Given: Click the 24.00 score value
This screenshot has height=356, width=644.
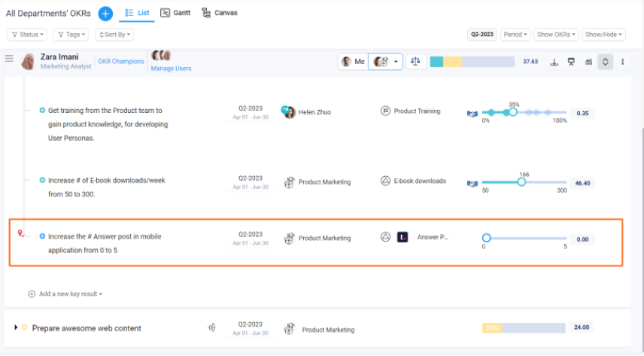Looking at the screenshot, I should tap(582, 327).
